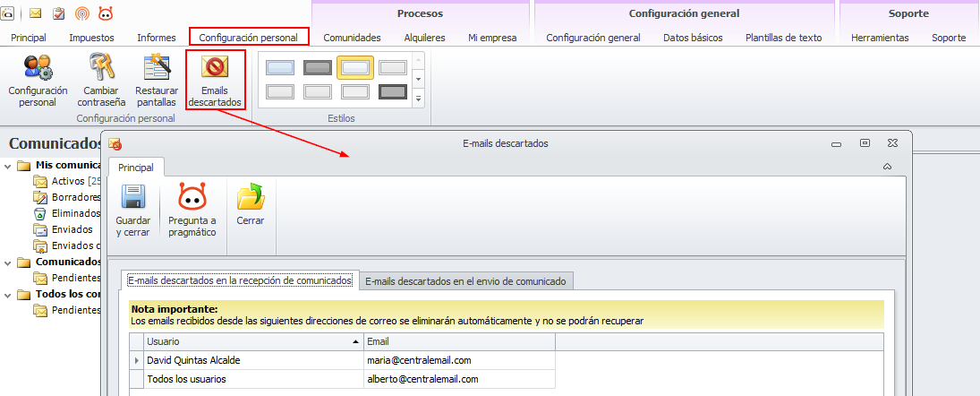Select the white style at end of first gallery row
Viewport: 980px width, 396px height.
point(393,67)
